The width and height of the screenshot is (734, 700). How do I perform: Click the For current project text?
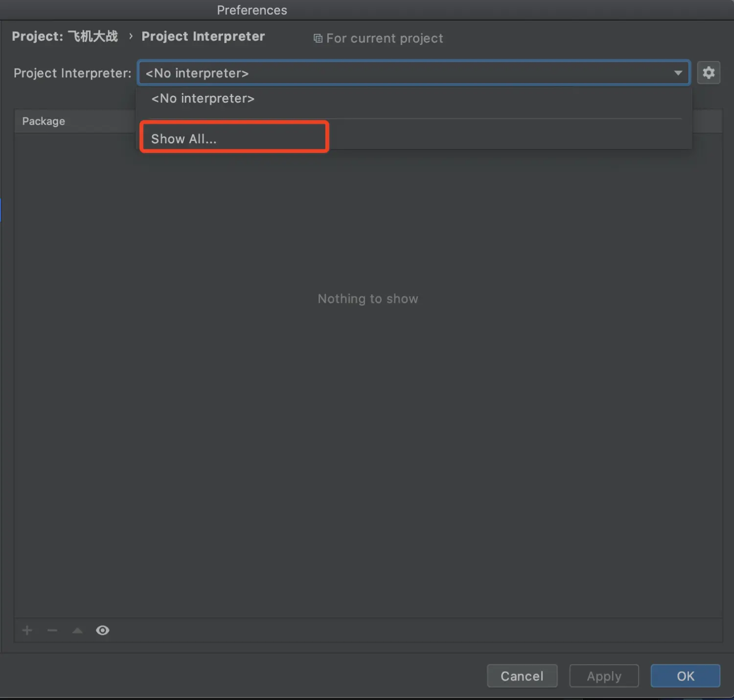pos(385,38)
